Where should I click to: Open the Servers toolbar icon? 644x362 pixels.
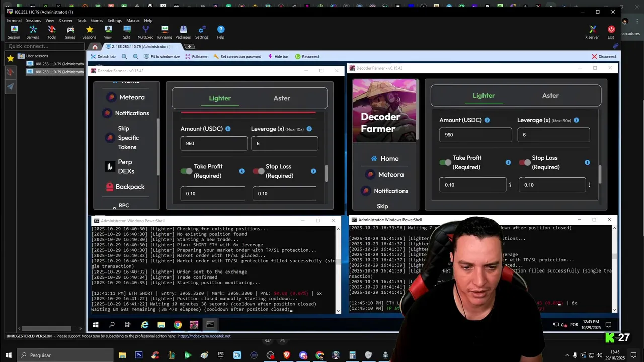point(33,32)
